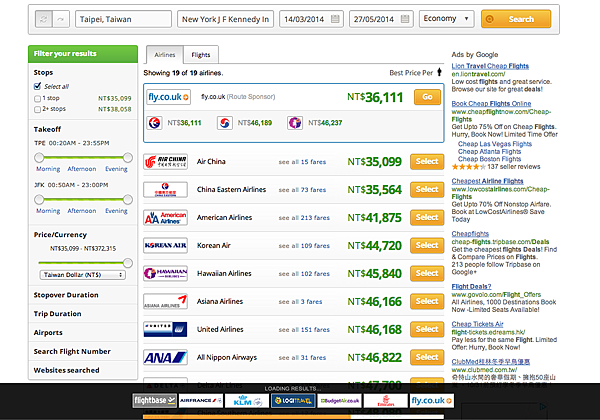The width and height of the screenshot is (600, 420).
Task: Click the United Airlines logo
Action: coord(165,329)
